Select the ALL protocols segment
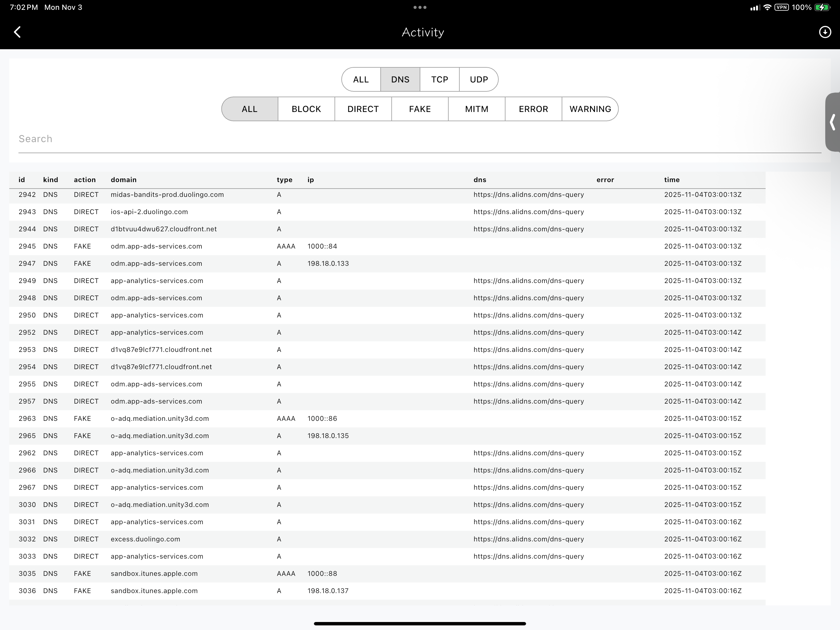 tap(361, 79)
